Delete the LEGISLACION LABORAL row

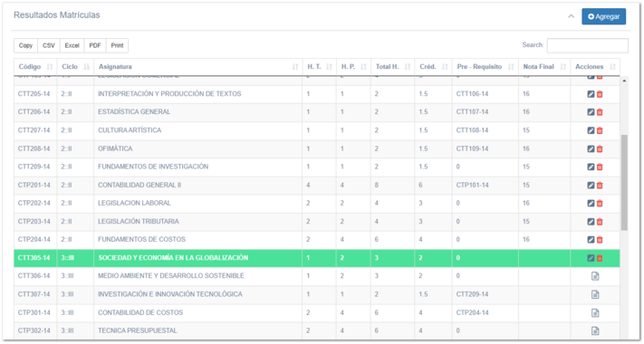click(600, 203)
